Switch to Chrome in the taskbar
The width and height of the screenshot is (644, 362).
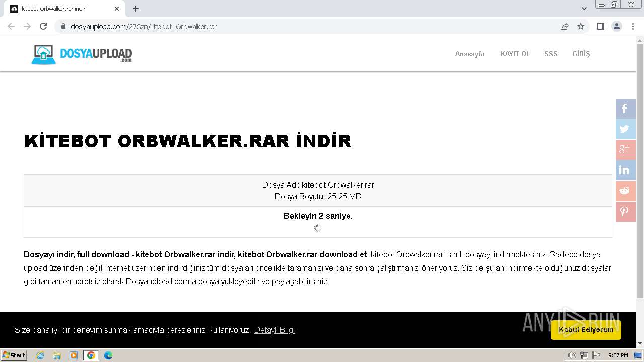tap(91, 355)
